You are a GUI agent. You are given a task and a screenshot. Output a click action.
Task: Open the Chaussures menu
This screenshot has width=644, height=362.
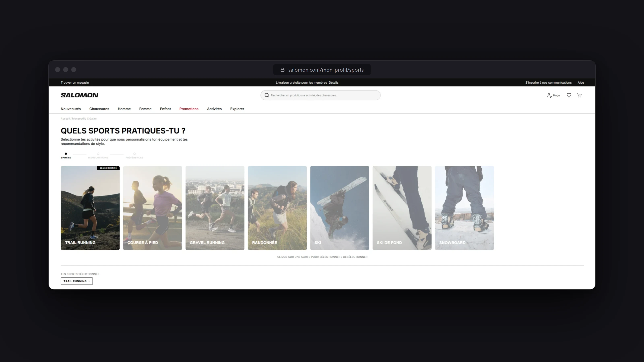tap(99, 109)
